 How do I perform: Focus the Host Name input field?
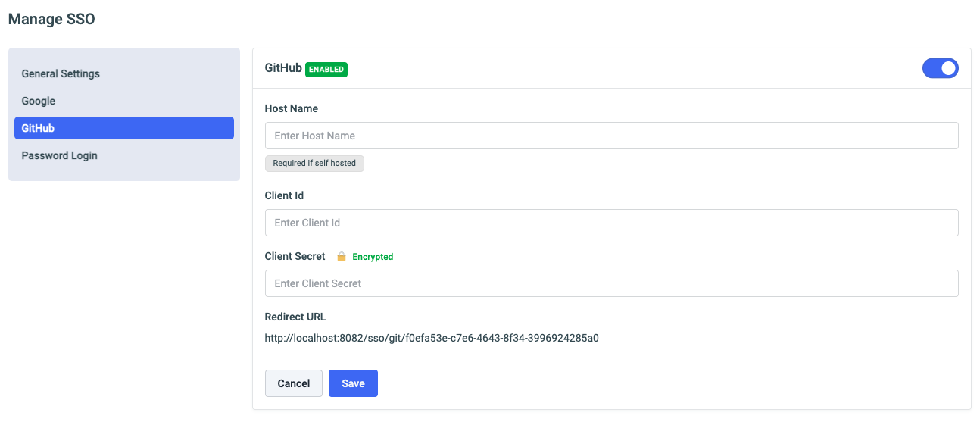click(611, 136)
